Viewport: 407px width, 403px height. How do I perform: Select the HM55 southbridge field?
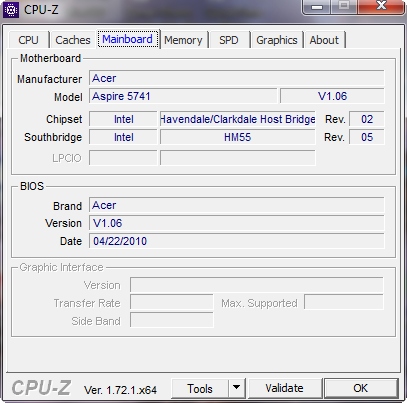click(238, 137)
